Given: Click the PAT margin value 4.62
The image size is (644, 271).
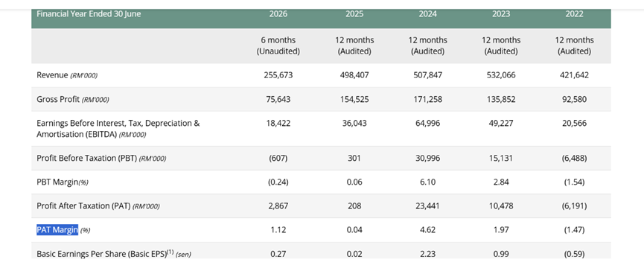Looking at the screenshot, I should point(427,230).
